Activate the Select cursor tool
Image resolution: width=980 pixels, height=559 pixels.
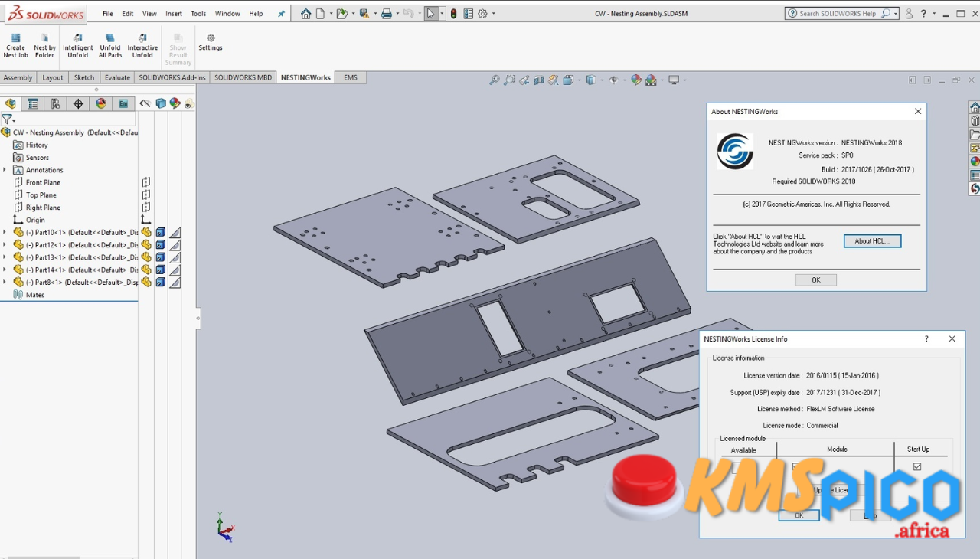[432, 14]
